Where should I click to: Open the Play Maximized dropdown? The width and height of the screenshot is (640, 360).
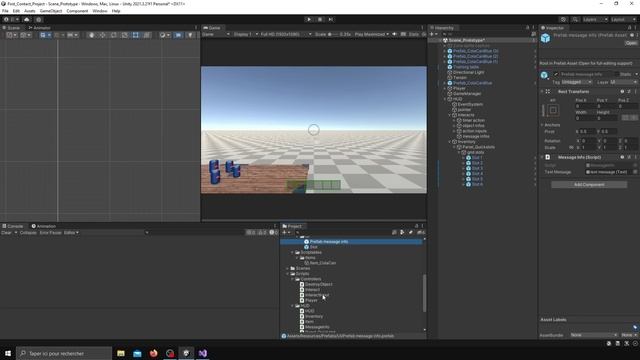[372, 34]
